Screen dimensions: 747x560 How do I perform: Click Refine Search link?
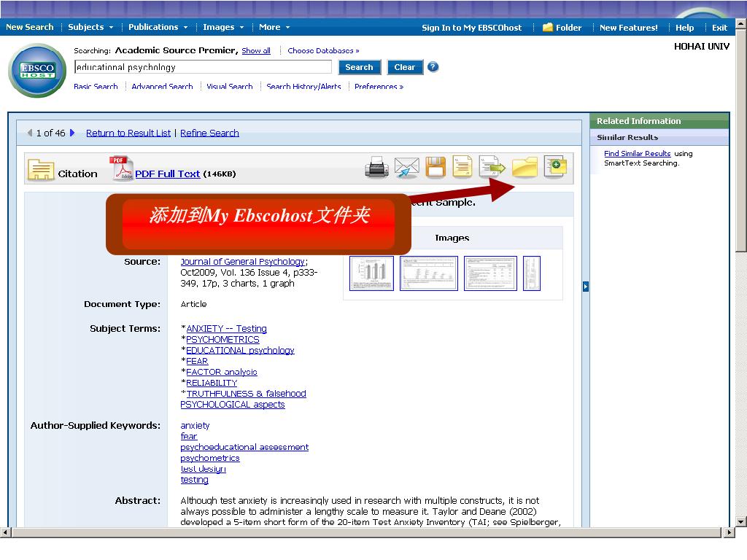(x=209, y=133)
